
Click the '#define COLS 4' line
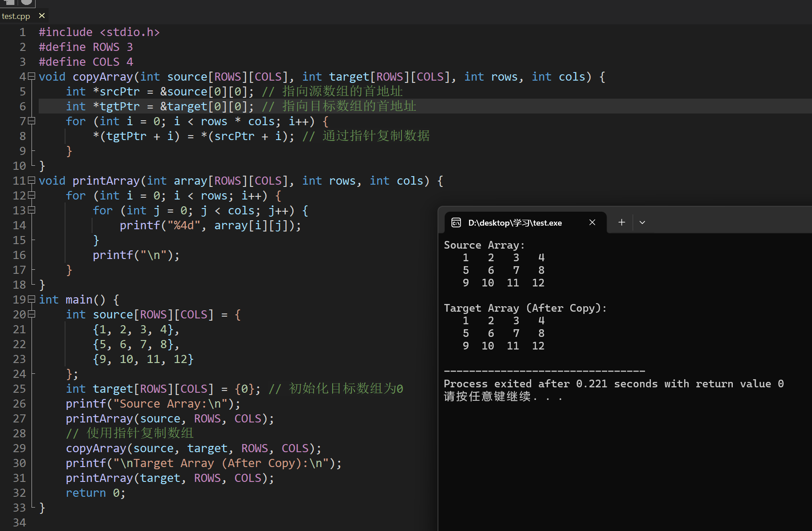tap(86, 62)
